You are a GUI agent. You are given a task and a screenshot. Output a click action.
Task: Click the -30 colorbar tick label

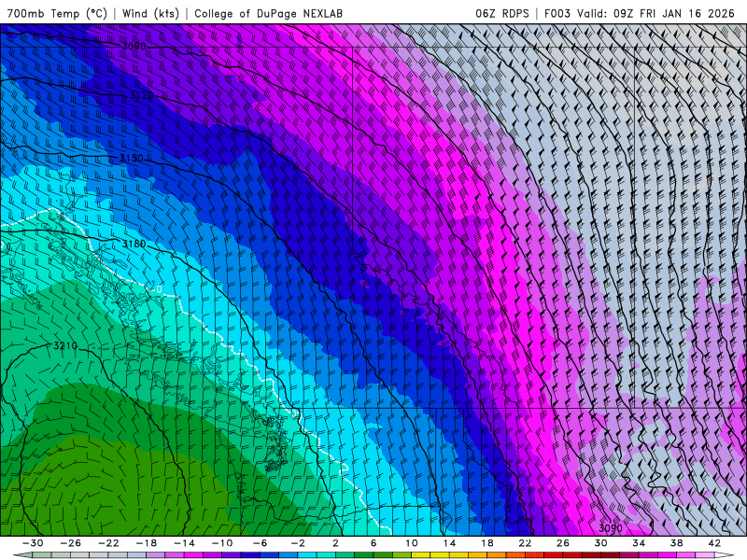(x=33, y=543)
